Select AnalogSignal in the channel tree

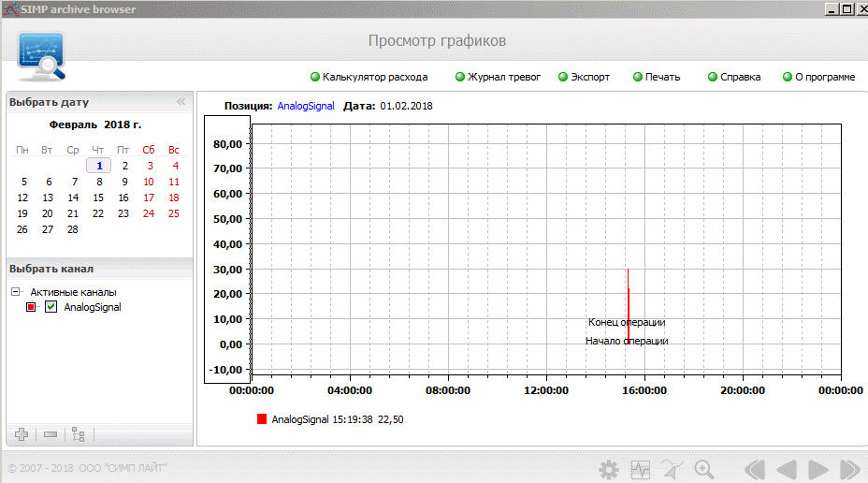point(93,307)
